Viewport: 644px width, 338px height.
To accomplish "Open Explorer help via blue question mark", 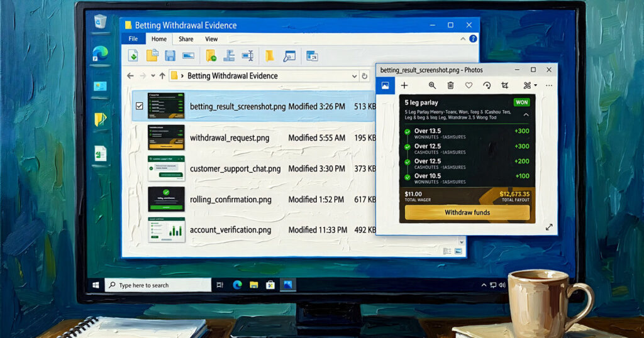I will coord(473,38).
